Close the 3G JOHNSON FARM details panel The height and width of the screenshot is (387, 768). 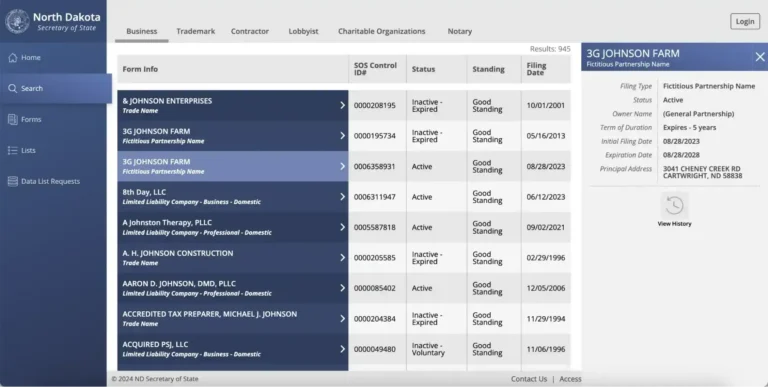coord(760,57)
